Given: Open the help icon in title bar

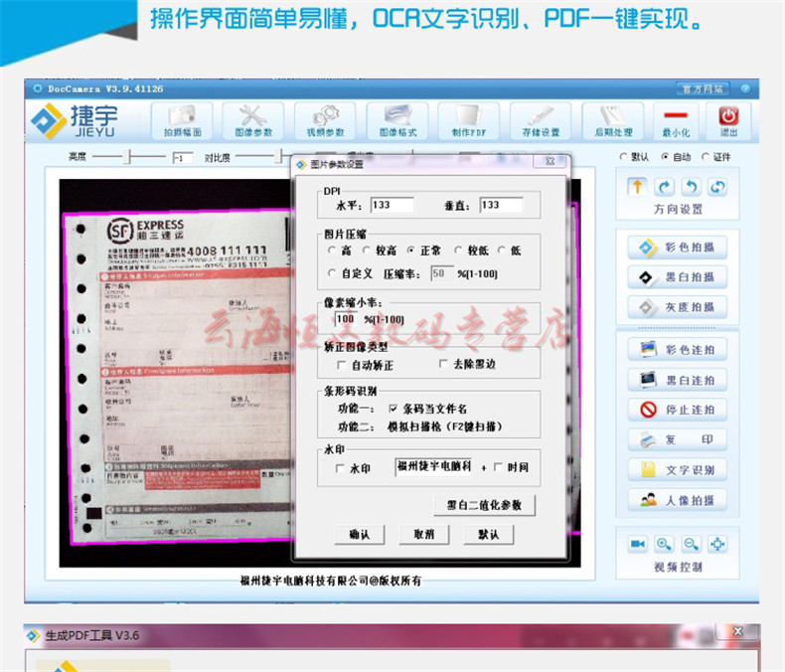Looking at the screenshot, I should 745,88.
